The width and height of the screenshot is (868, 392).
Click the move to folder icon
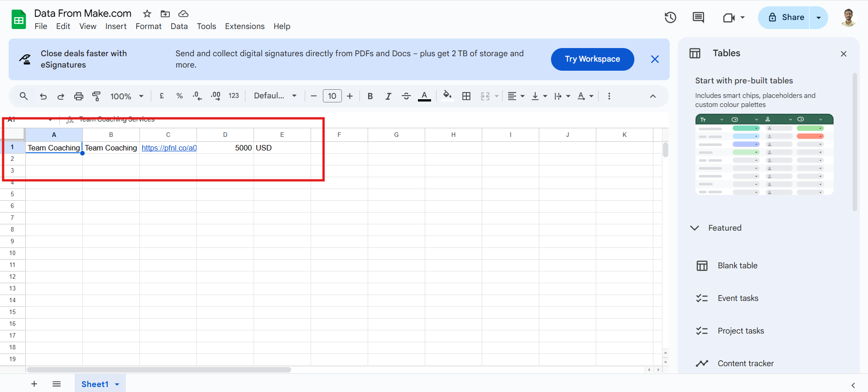click(165, 14)
